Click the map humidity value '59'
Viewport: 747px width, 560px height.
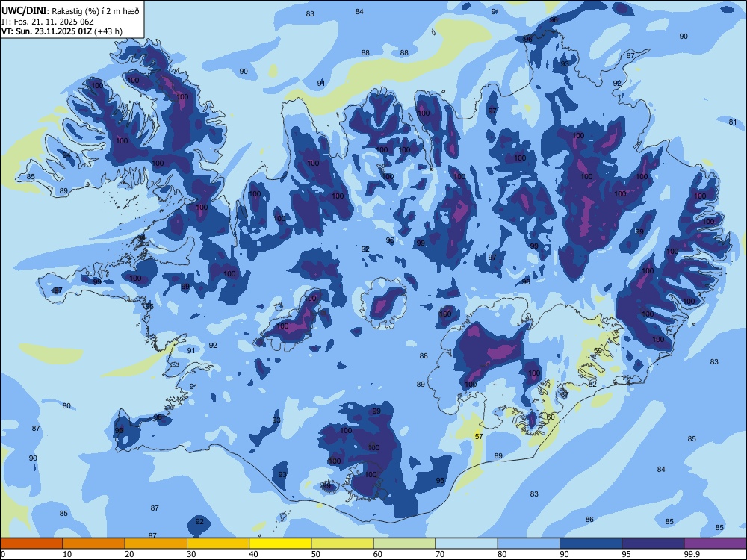tap(598, 350)
